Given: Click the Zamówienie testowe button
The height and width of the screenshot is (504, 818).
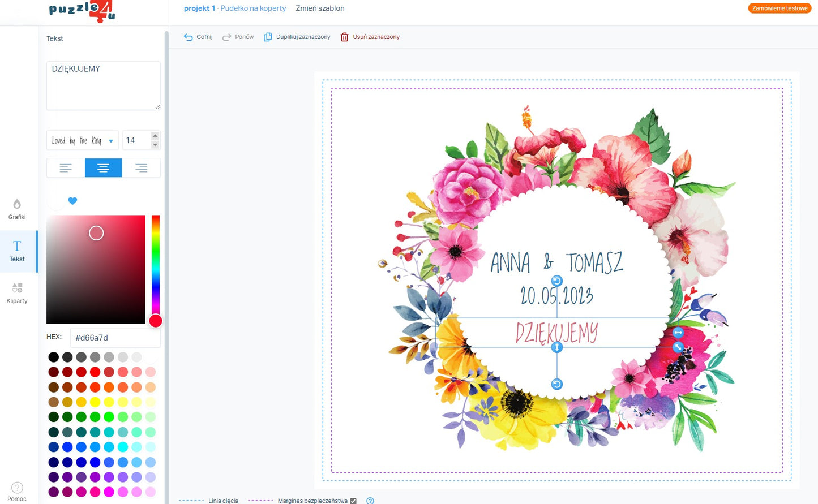Looking at the screenshot, I should [x=780, y=8].
